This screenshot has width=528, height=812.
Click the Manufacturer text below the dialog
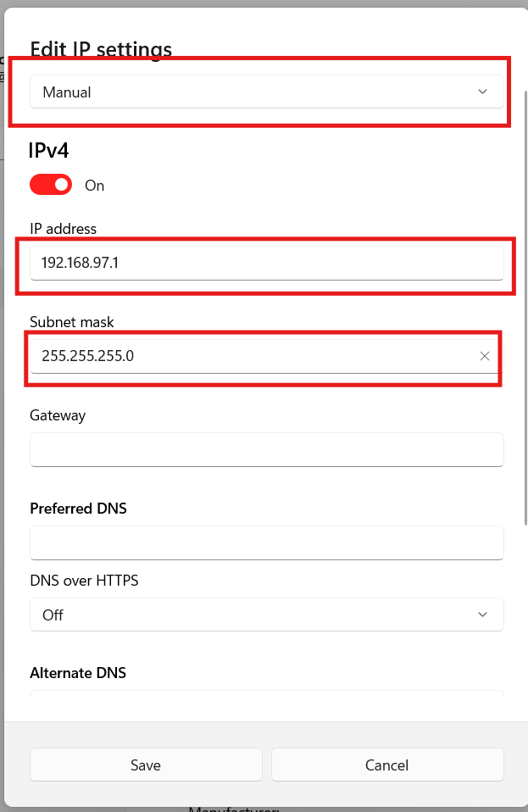tap(232, 808)
